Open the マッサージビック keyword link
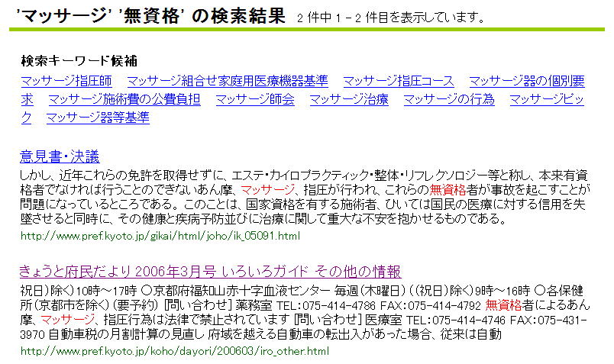This screenshot has height=364, width=614. pyautogui.click(x=547, y=99)
